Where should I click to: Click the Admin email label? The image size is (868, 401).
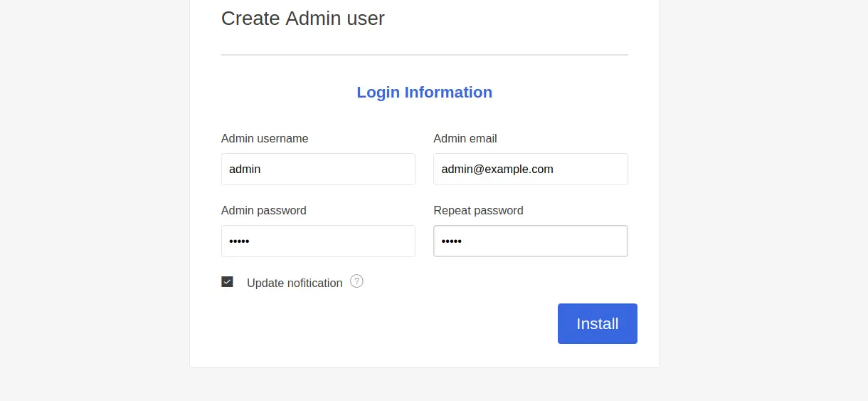click(x=465, y=138)
